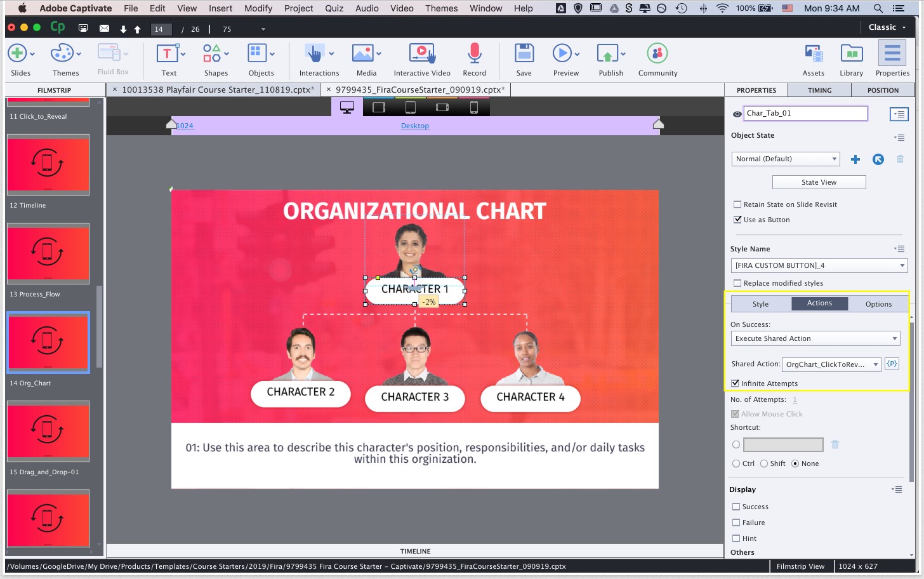
Task: Toggle visibility eye icon for Char_Tab_01
Action: pos(737,114)
